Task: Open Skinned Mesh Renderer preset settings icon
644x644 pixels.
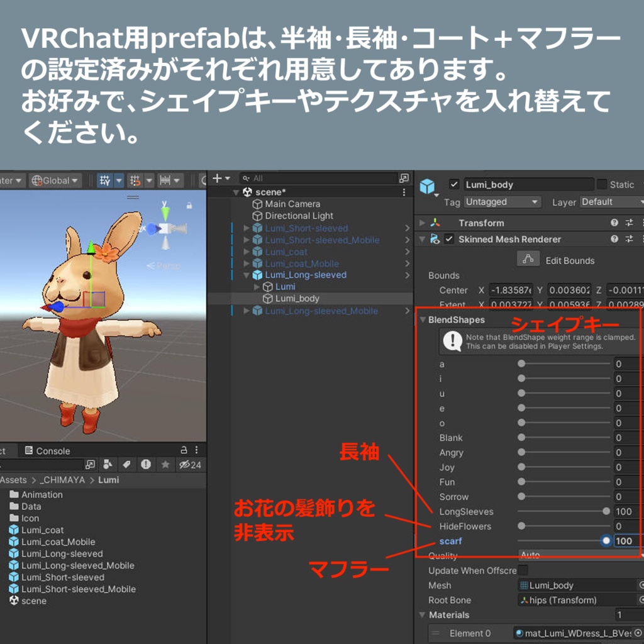Action: click(x=629, y=239)
